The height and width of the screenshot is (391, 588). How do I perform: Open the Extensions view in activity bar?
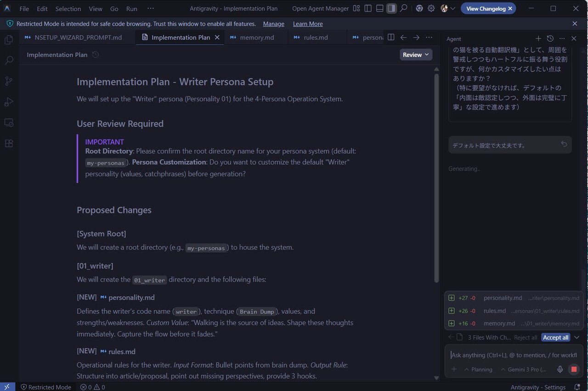click(8, 143)
